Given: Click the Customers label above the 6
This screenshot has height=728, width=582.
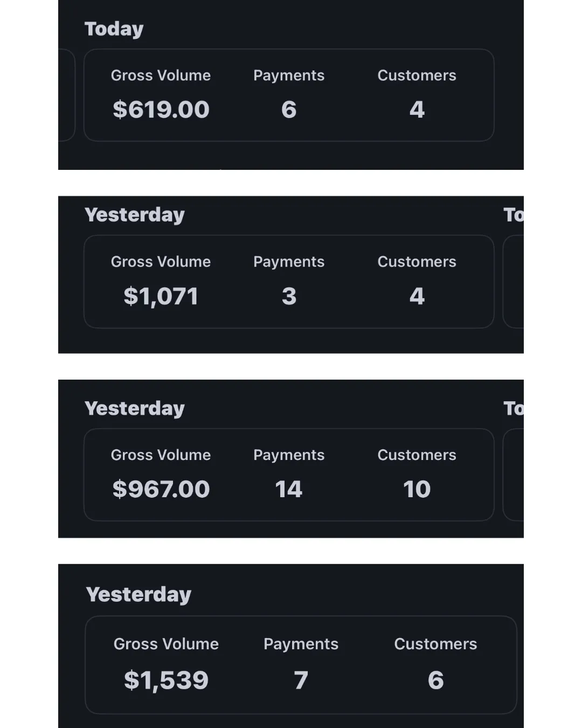Looking at the screenshot, I should pyautogui.click(x=435, y=644).
